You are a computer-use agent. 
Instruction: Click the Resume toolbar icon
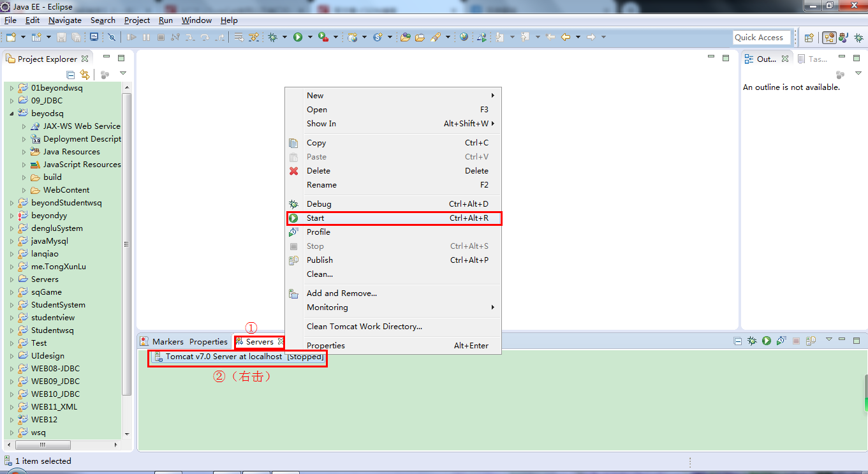pos(131,37)
